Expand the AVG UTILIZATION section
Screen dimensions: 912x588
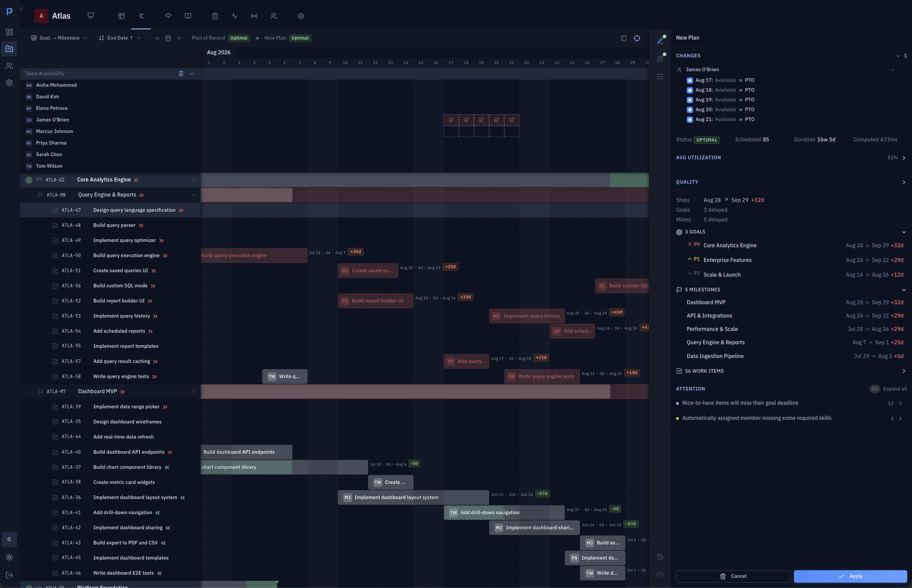[904, 158]
